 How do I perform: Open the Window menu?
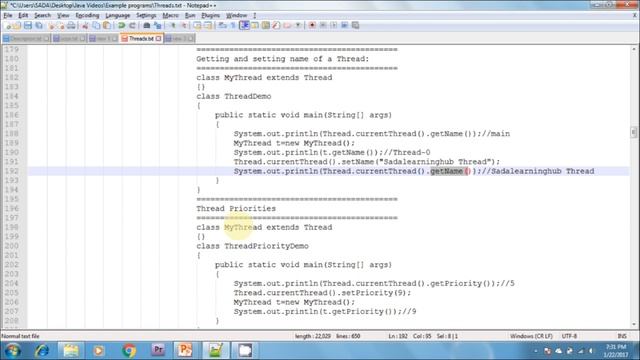236,15
